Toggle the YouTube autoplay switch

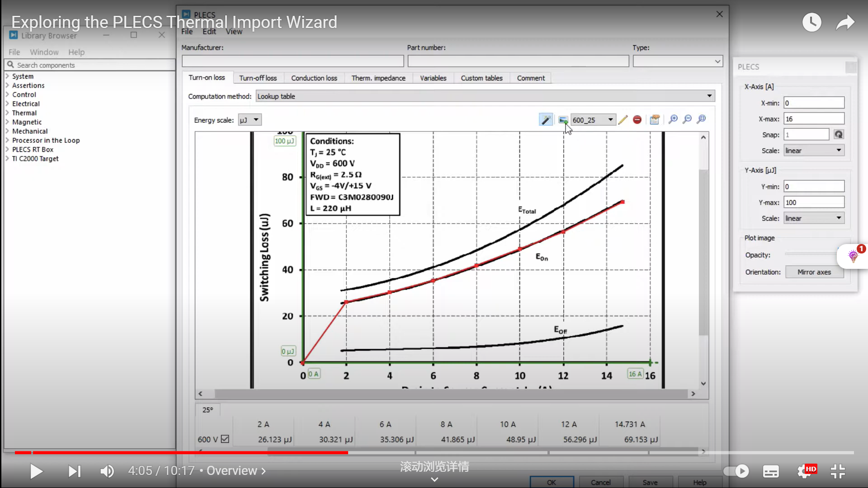click(x=736, y=471)
